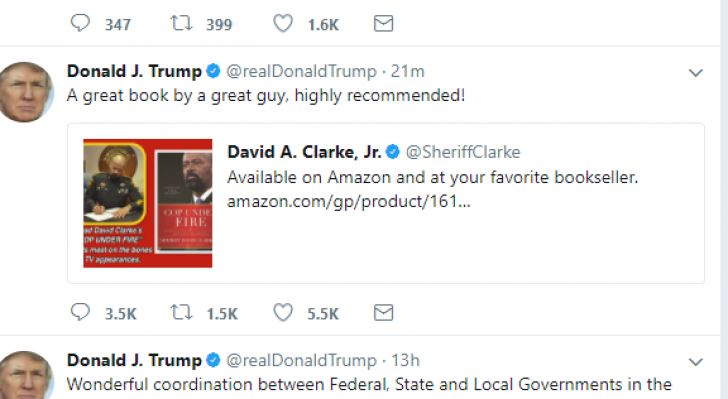Image resolution: width=728 pixels, height=399 pixels.
Task: Open Trump's avatar on the 13h tweet
Action: click(x=26, y=375)
